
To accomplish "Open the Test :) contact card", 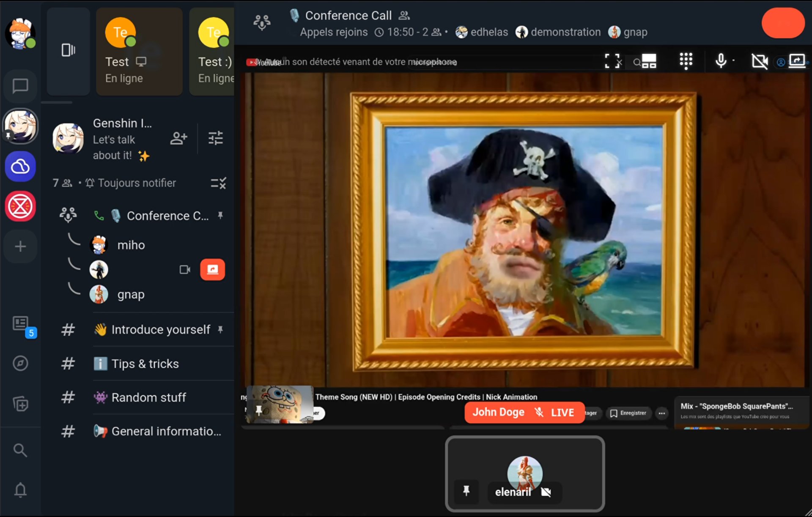I will coord(212,51).
